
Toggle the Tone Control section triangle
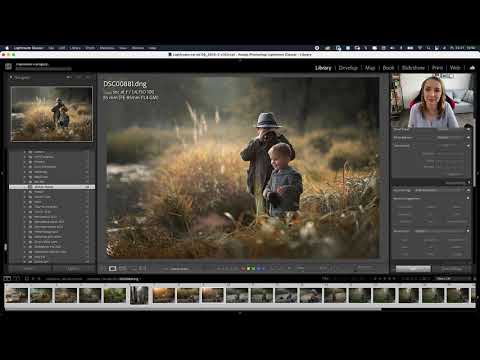tap(468, 146)
